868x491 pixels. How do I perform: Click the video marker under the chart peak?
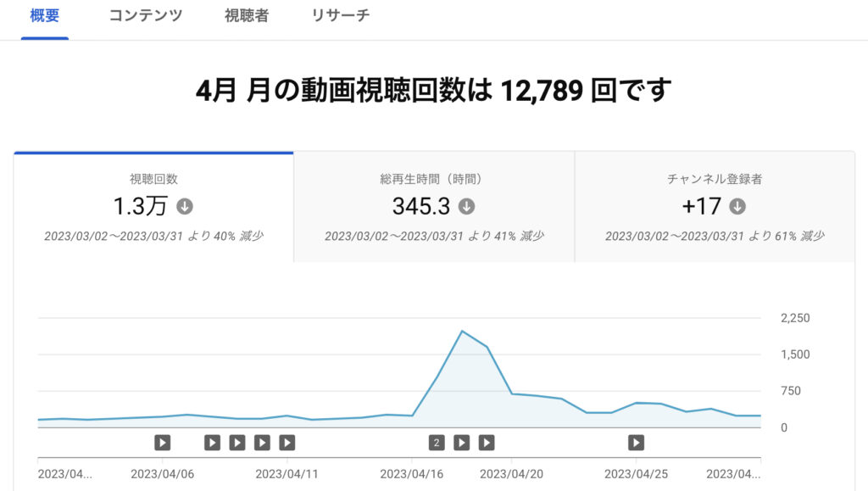coord(461,442)
